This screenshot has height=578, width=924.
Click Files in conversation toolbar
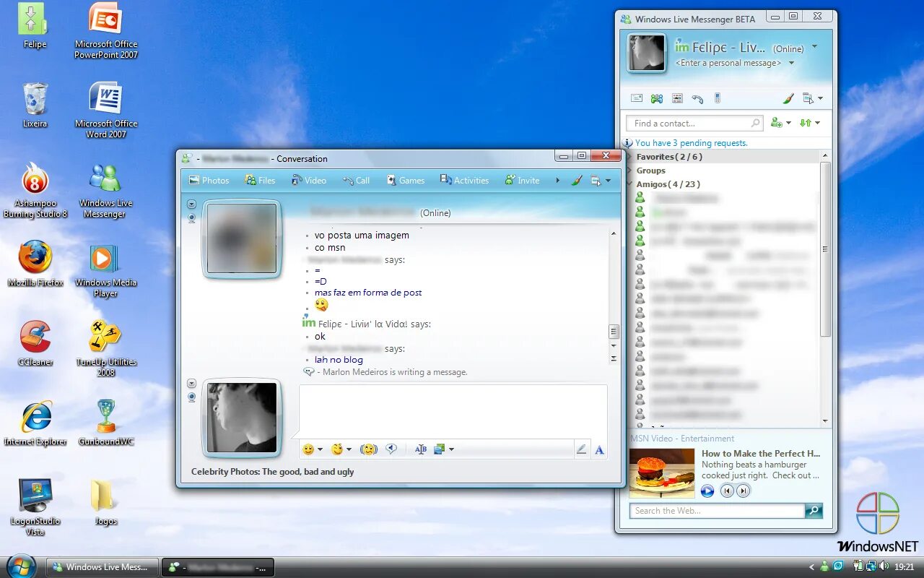[x=260, y=181]
